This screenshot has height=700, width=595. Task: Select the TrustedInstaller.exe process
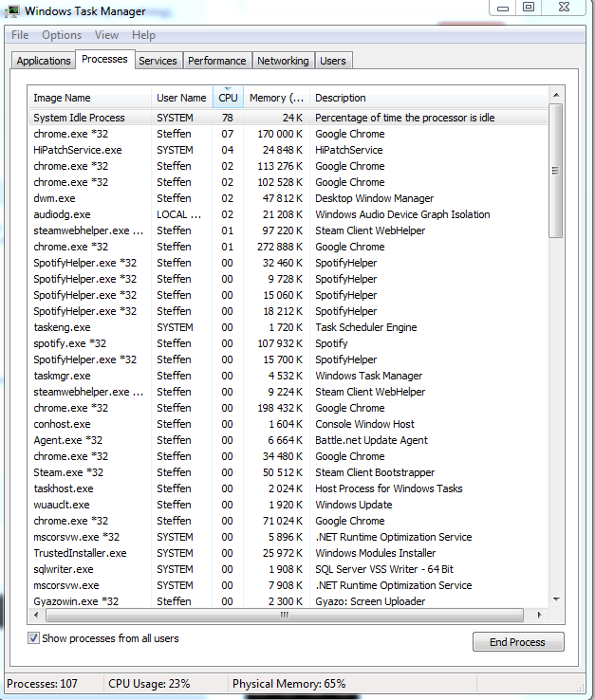[x=288, y=553]
